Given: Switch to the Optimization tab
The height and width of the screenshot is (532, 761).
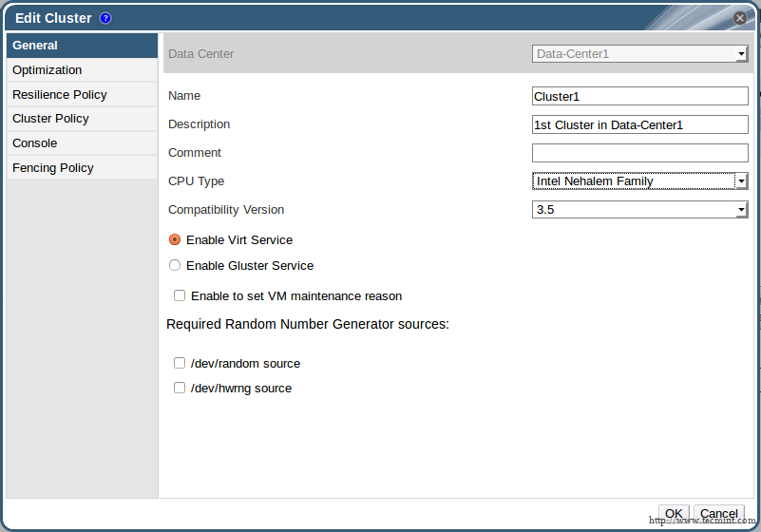Looking at the screenshot, I should click(48, 70).
